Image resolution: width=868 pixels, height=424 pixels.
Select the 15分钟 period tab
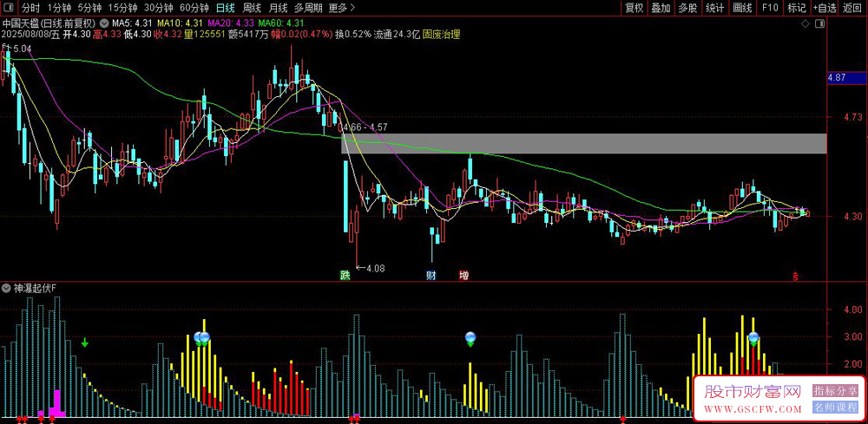coord(123,8)
